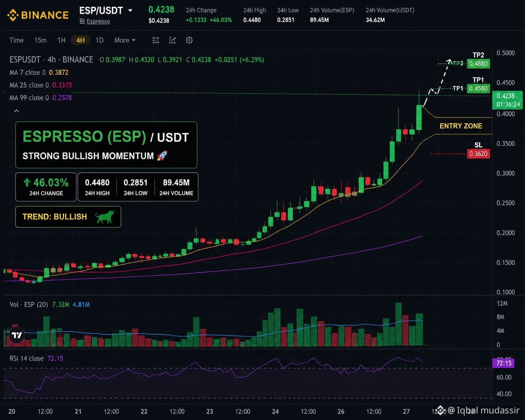Select the 4H interval
This screenshot has width=525, height=420.
click(81, 40)
